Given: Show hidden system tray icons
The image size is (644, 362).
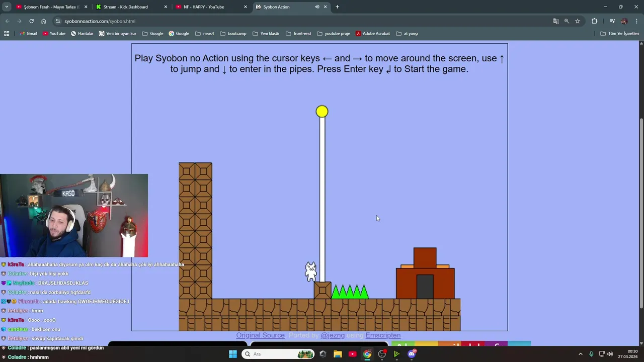Looking at the screenshot, I should click(580, 354).
